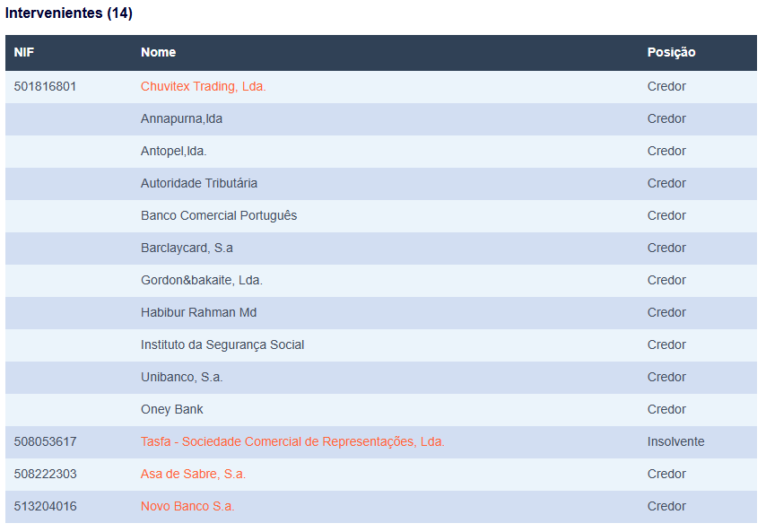
Task: Open the Chuvitex Trading, Lda. link
Action: 204,86
